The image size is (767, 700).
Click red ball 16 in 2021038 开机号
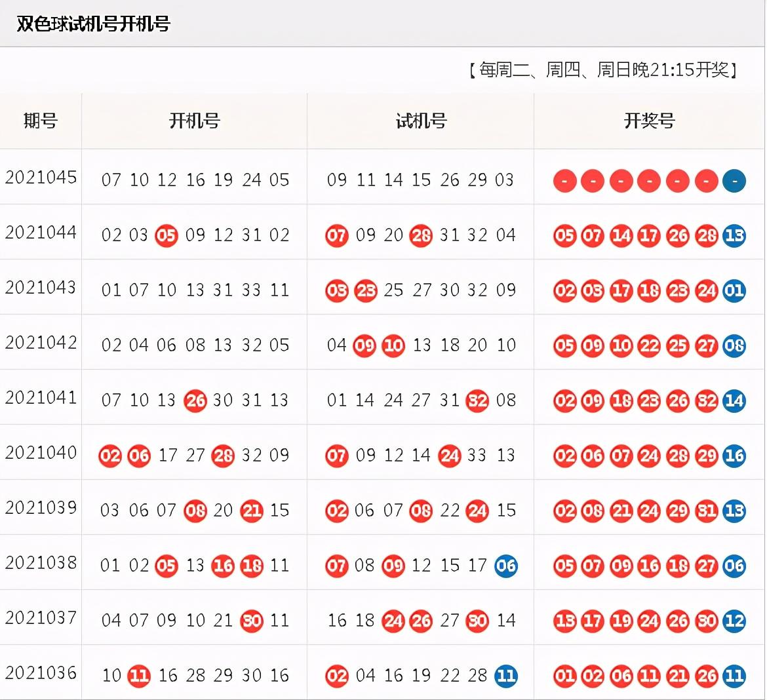(x=223, y=566)
